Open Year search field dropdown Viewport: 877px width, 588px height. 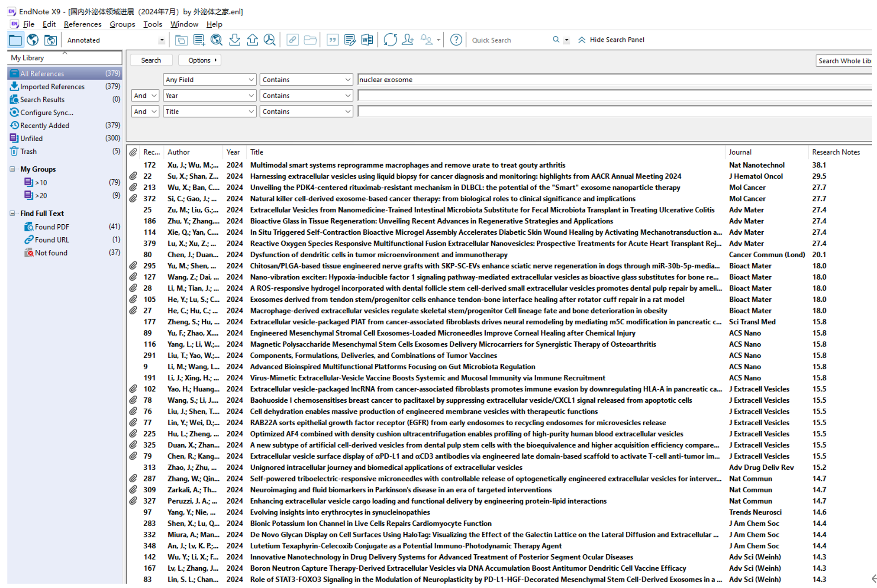point(209,96)
